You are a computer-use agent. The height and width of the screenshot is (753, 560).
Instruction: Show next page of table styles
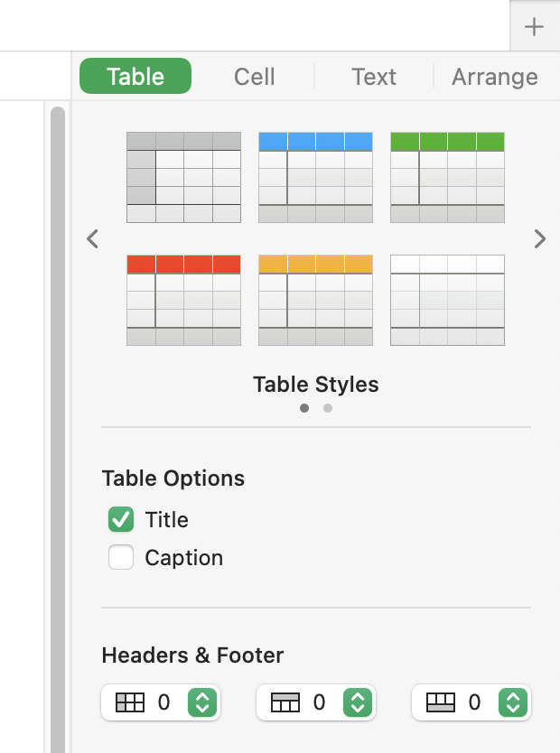point(540,238)
